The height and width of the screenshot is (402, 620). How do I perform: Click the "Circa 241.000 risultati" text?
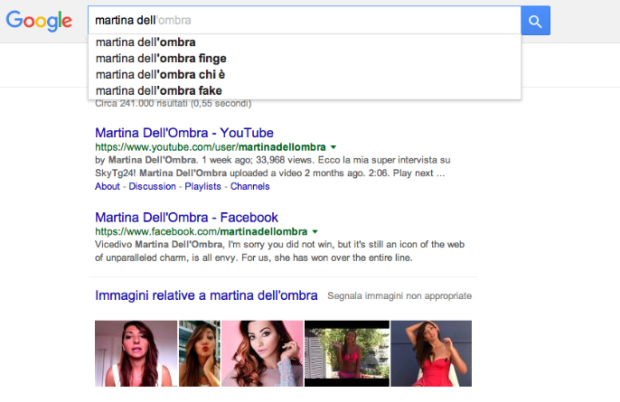tap(173, 104)
